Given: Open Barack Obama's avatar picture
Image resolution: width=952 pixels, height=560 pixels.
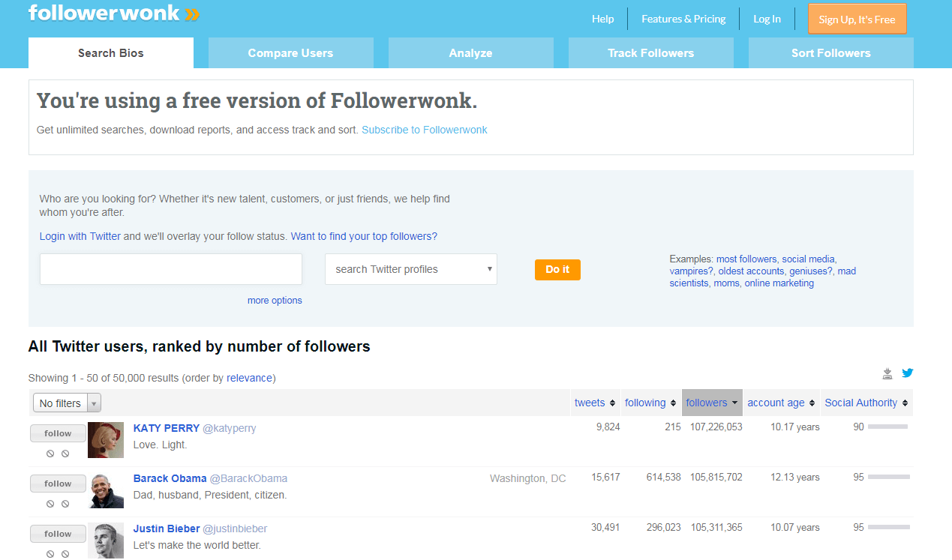Looking at the screenshot, I should (x=106, y=490).
